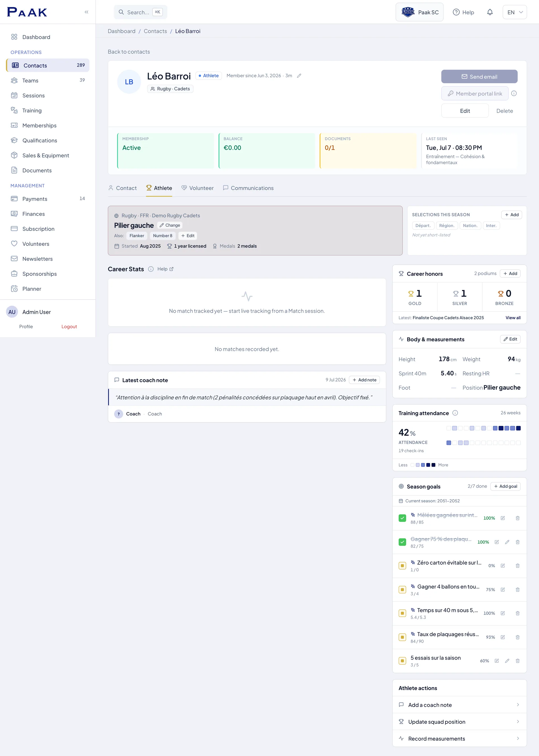Image resolution: width=539 pixels, height=756 pixels.
Task: Open the Communications tab
Action: point(248,188)
